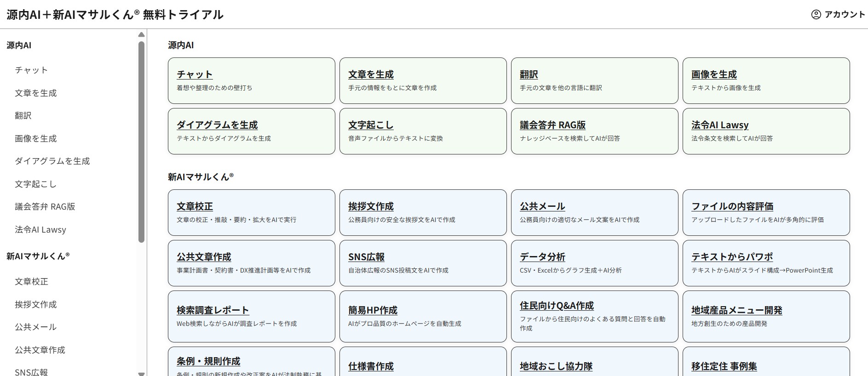Open the 文章校正 card
Image resolution: width=868 pixels, height=376 pixels.
point(252,212)
